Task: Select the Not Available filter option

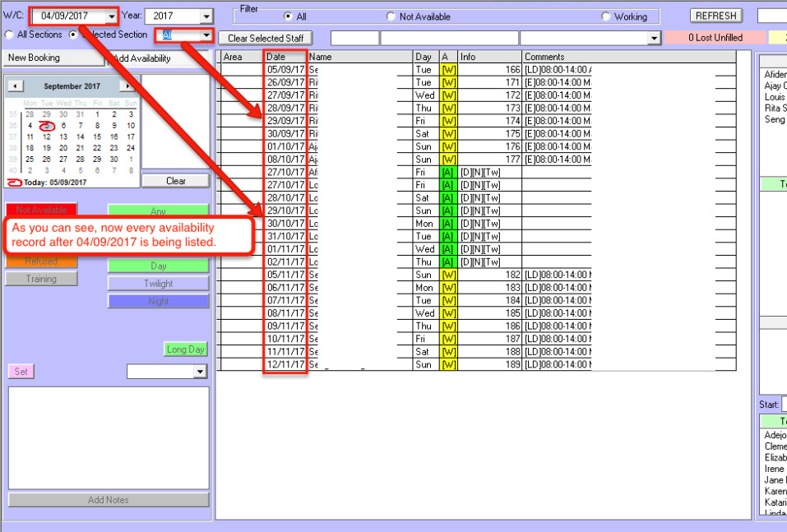Action: tap(391, 16)
